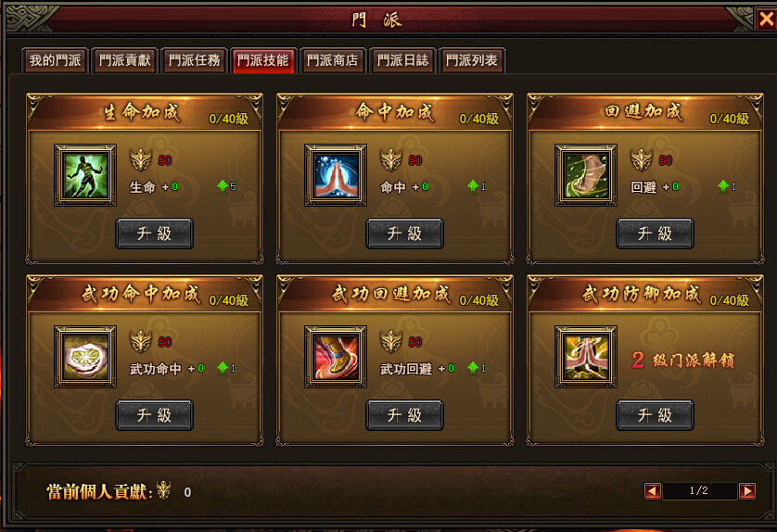Open the 我的門派 tab
Viewport: 777px width, 532px height.
(55, 60)
